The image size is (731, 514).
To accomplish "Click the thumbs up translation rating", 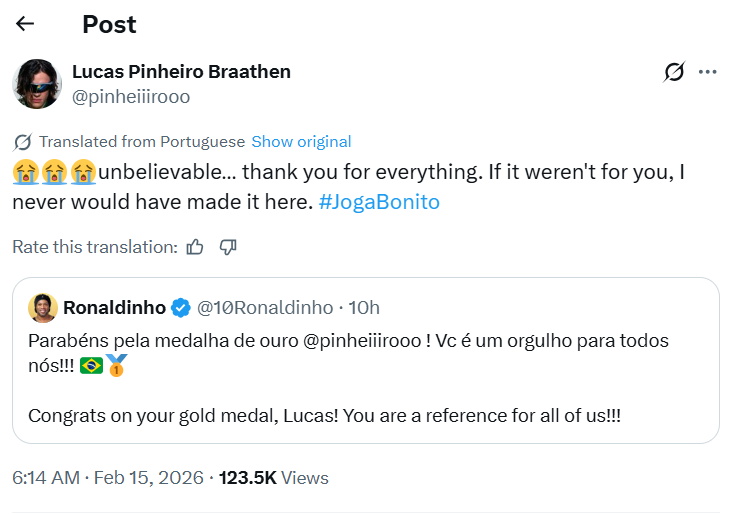I will pos(195,246).
